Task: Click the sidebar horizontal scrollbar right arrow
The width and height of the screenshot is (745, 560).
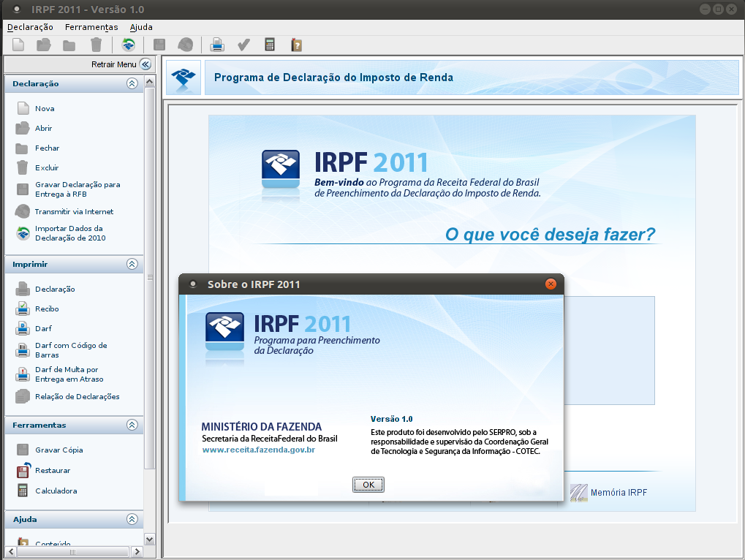Action: click(137, 551)
